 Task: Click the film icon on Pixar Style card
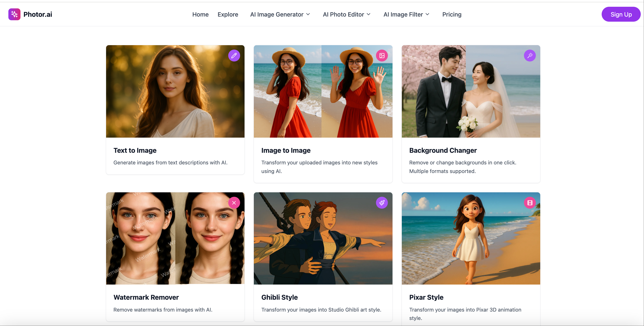(530, 203)
